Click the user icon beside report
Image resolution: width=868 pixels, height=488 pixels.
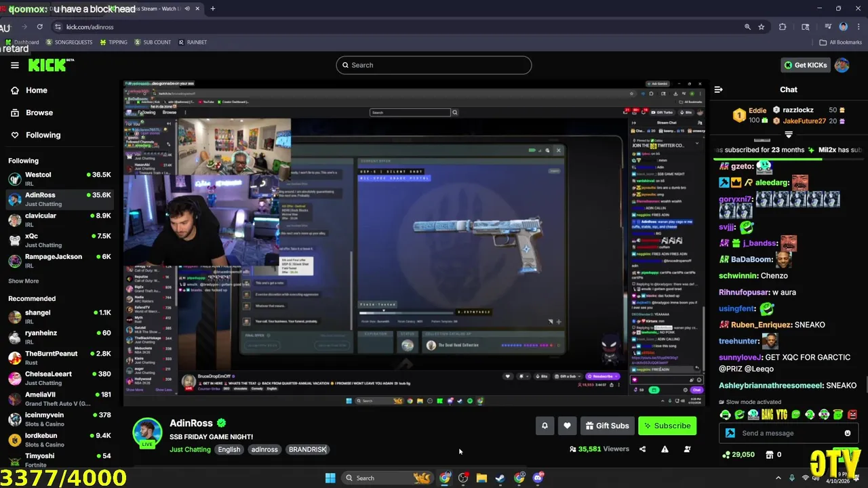[x=687, y=449]
